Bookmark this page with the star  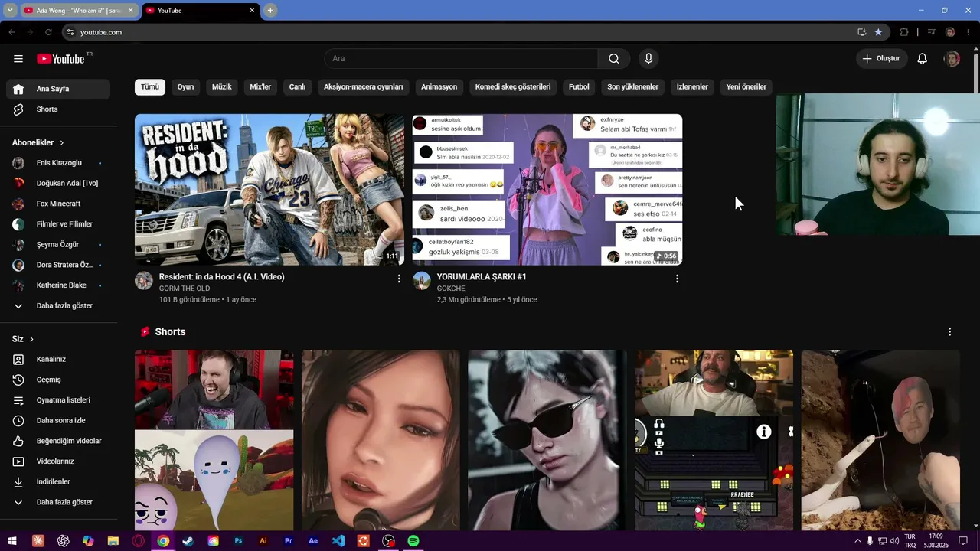click(878, 32)
